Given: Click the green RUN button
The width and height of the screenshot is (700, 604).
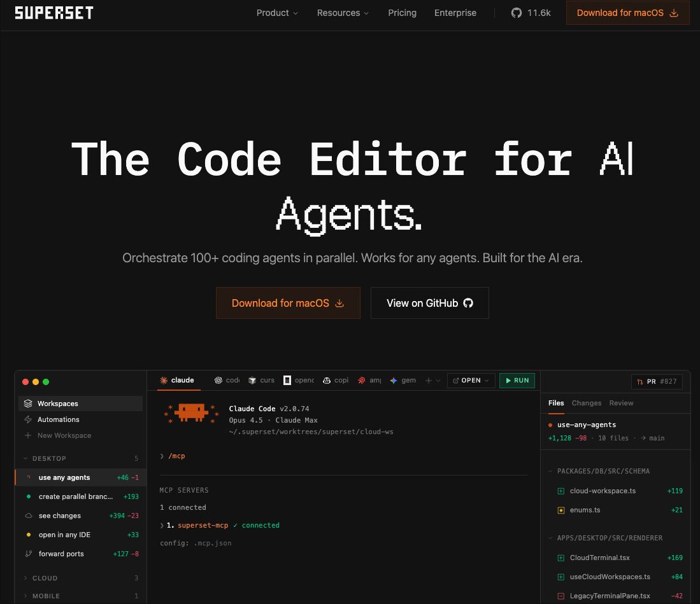Looking at the screenshot, I should coord(517,381).
